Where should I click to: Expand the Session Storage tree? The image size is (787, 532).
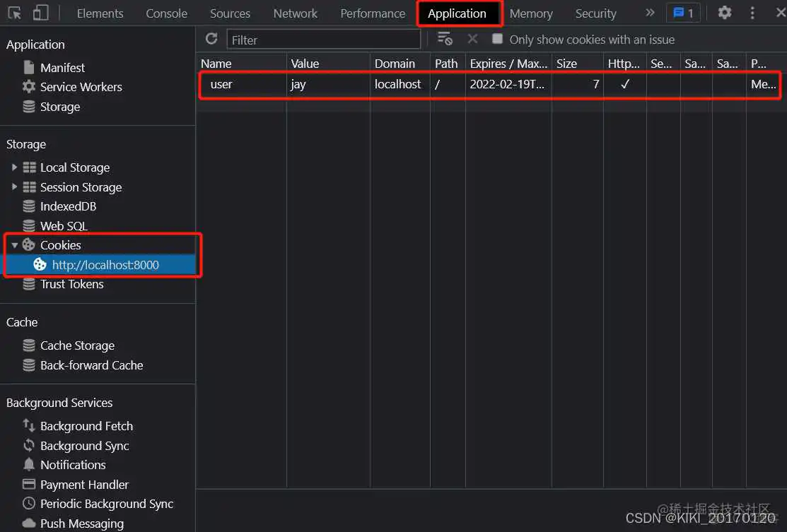(13, 187)
